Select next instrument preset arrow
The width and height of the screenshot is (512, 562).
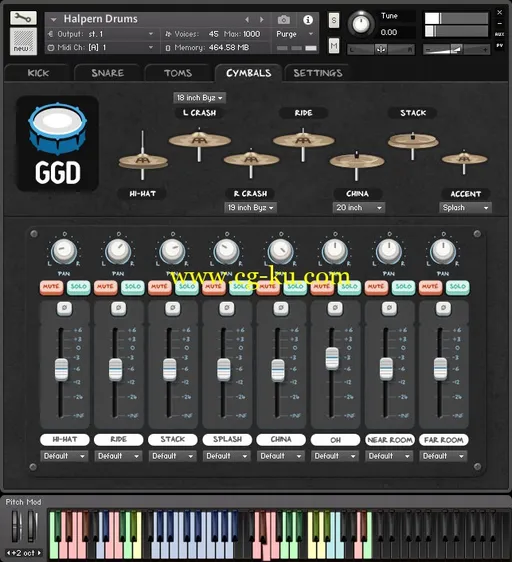(x=262, y=19)
